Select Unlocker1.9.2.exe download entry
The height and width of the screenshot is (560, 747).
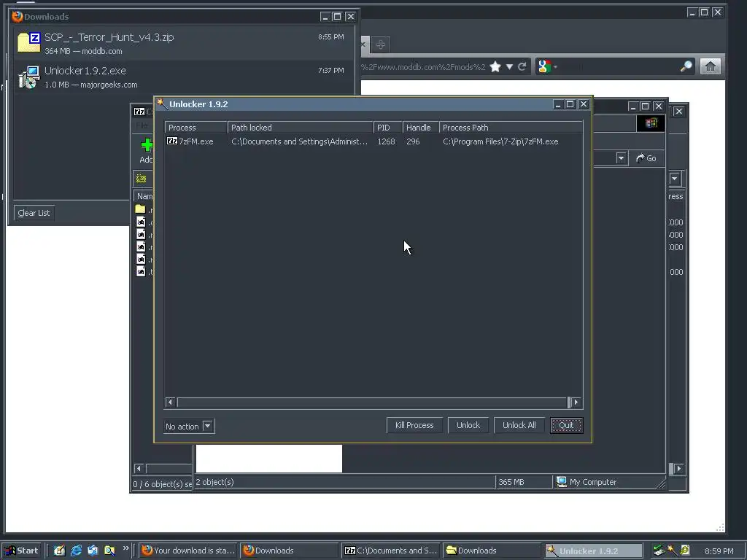pos(183,77)
